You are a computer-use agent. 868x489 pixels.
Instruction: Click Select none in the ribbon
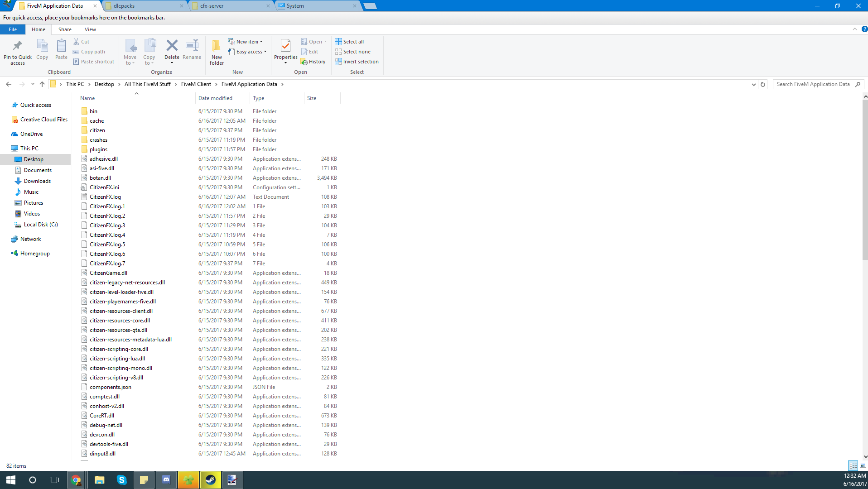point(352,52)
